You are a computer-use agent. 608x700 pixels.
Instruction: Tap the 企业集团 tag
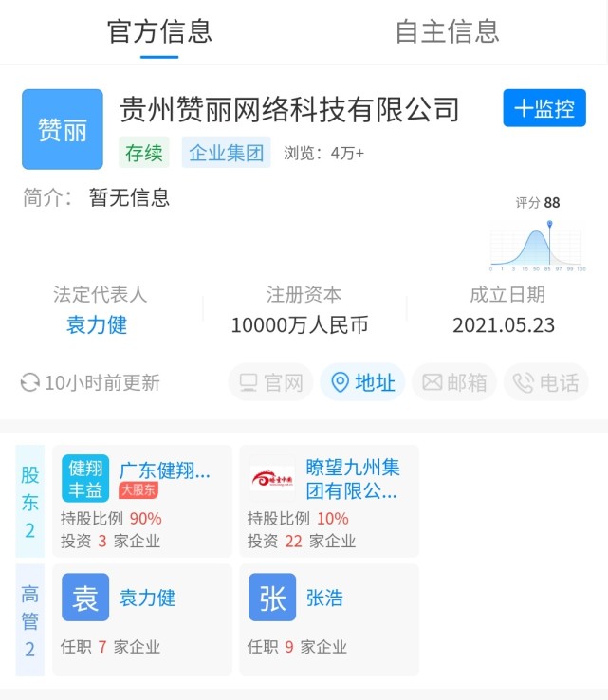pyautogui.click(x=227, y=153)
